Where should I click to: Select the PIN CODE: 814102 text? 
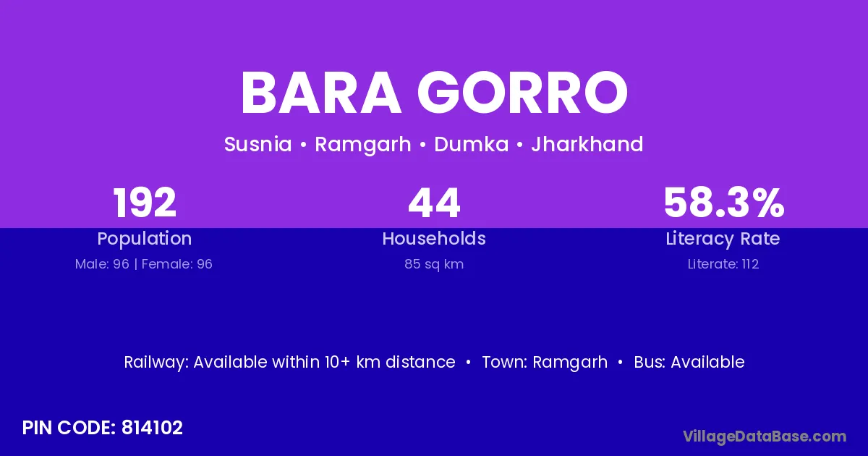pos(103,428)
